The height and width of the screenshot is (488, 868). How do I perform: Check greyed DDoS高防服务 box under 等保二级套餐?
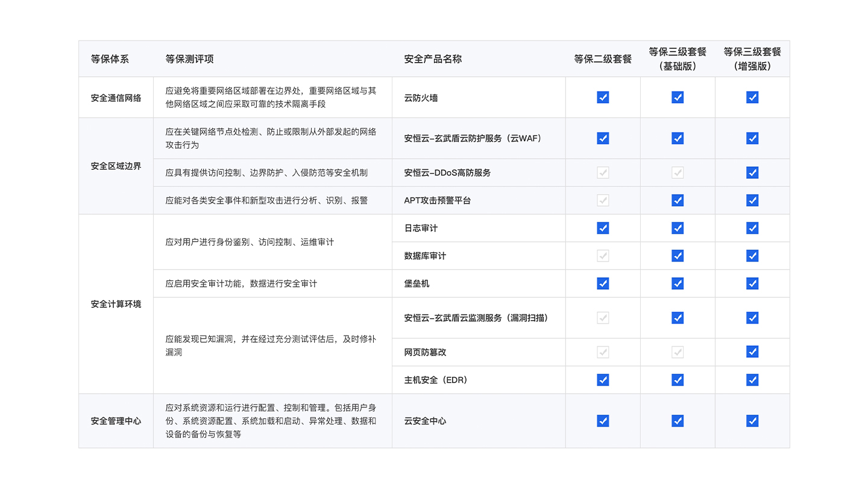(x=603, y=173)
